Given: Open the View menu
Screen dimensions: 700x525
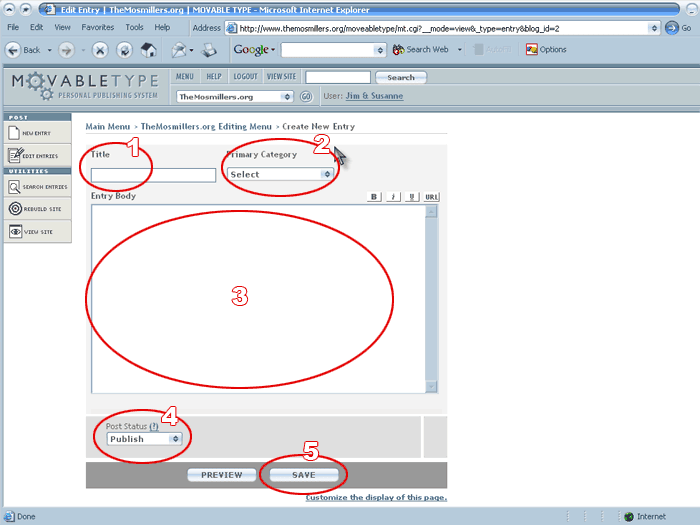Looking at the screenshot, I should point(62,27).
